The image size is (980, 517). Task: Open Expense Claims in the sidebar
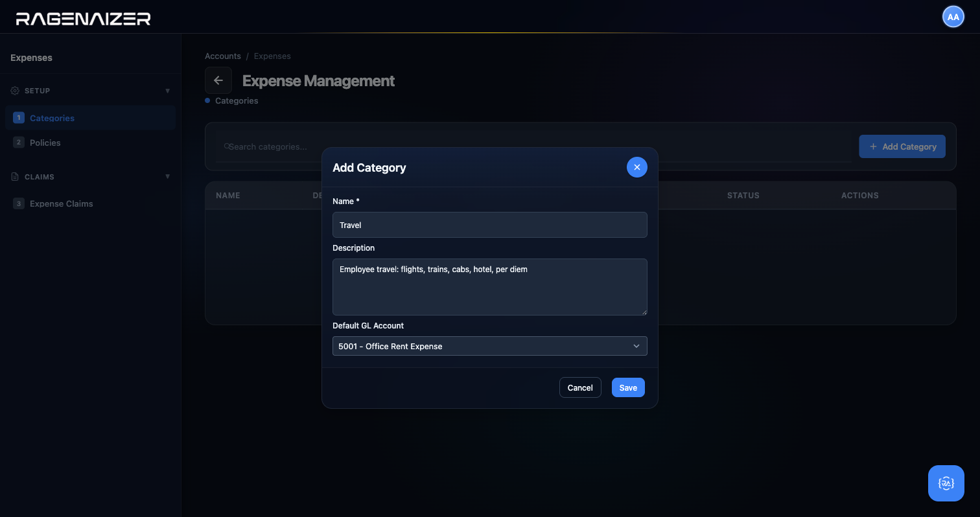pos(90,203)
